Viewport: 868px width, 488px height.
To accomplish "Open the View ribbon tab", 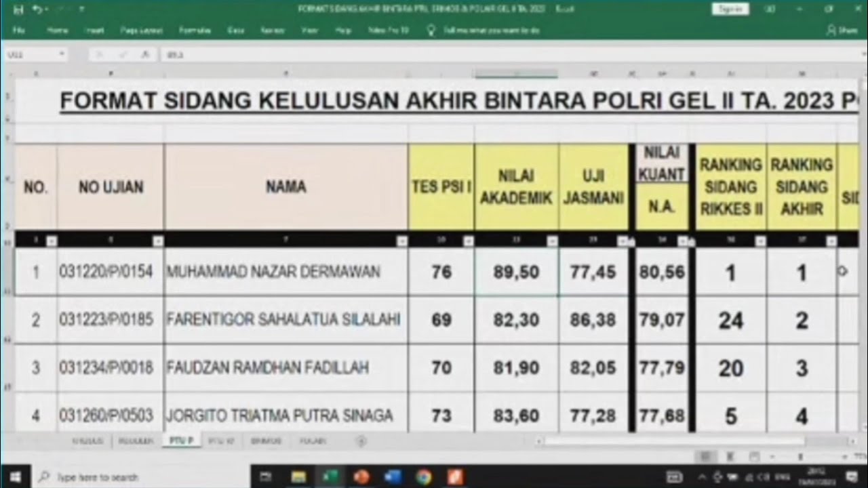I will 309,30.
